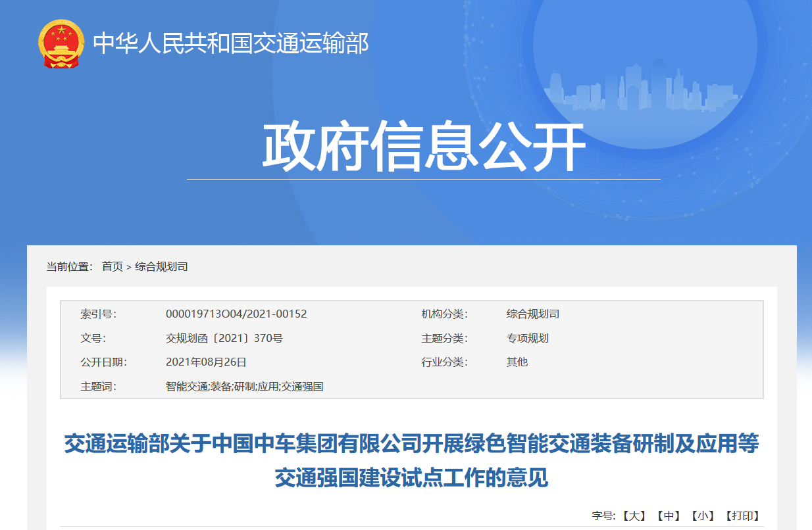Open 中华人民共和国交通运输部 site title
Viewport: 812px width, 530px height.
tap(230, 43)
